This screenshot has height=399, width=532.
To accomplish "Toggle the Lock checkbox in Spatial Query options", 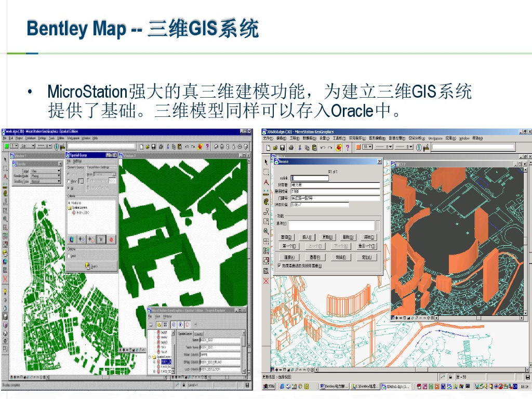I will (x=70, y=256).
